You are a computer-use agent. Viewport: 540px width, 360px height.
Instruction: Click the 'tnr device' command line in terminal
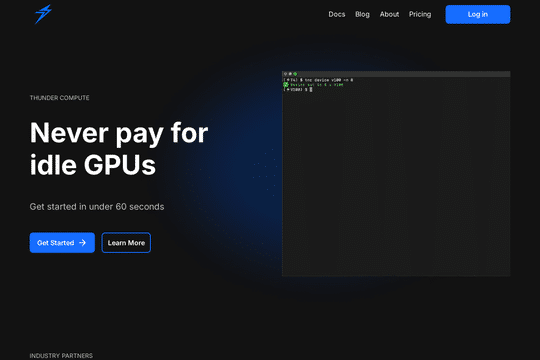(318, 80)
